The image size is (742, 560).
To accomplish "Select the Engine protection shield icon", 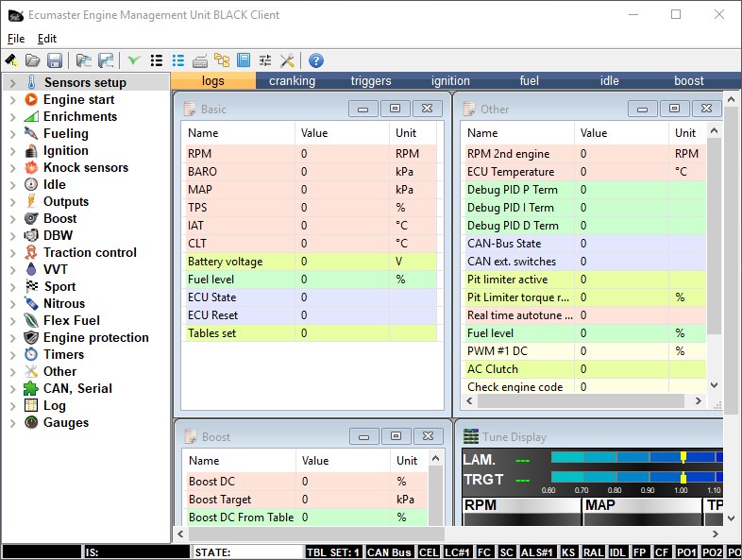I will coord(31,337).
